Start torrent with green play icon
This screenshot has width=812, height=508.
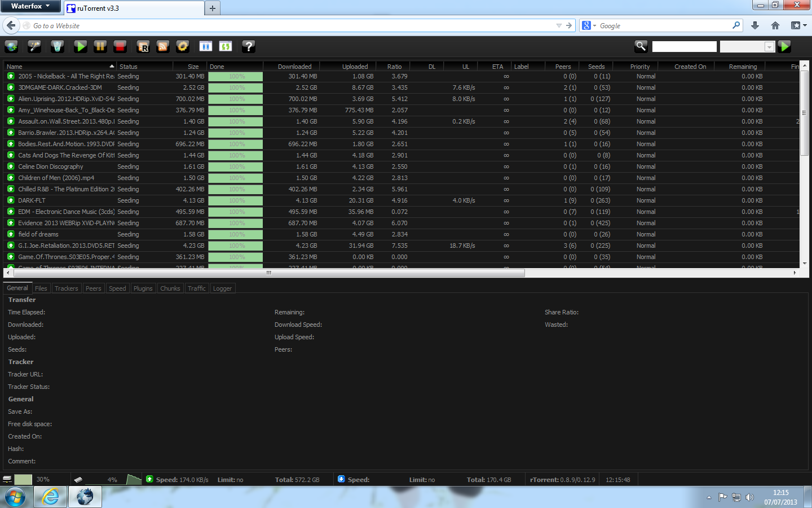81,46
